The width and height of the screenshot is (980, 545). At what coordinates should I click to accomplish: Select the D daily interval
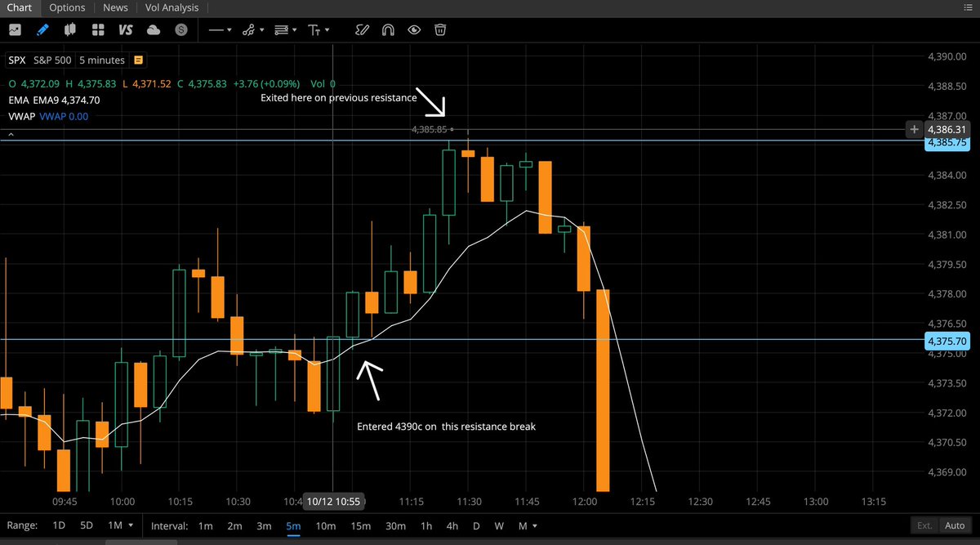[x=476, y=525]
